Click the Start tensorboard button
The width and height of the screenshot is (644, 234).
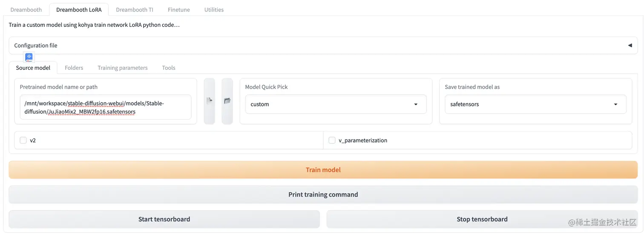(164, 219)
